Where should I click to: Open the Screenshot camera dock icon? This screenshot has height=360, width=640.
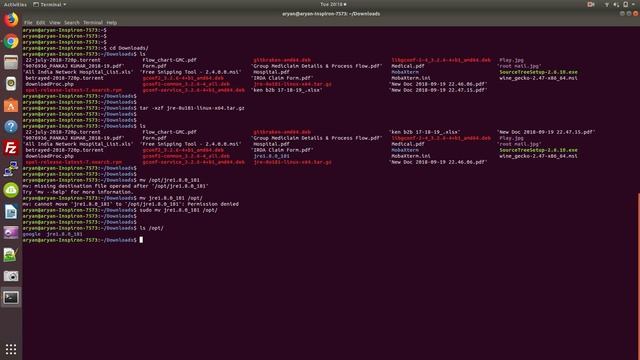[11, 276]
